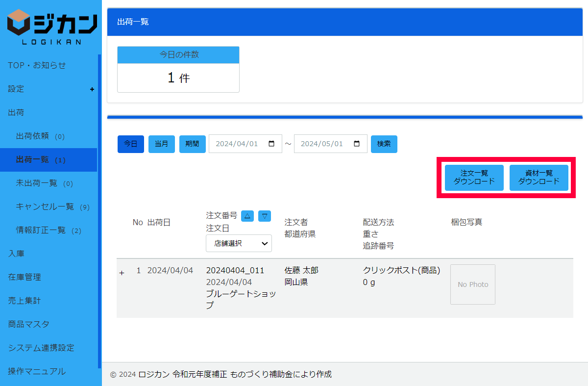Click 注文一覧ダウンロード button

[x=474, y=178]
